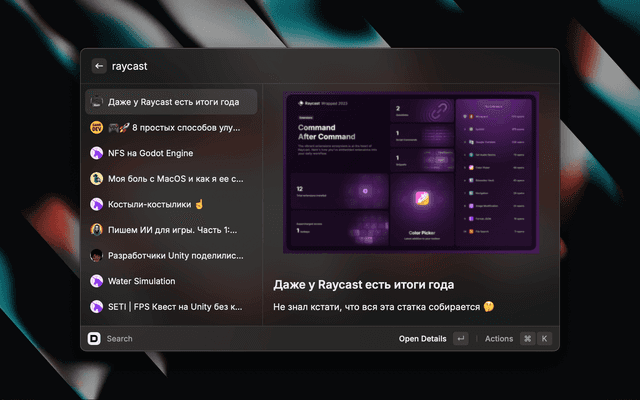Click the avatar icon beside Костыли-костылики

point(96,204)
